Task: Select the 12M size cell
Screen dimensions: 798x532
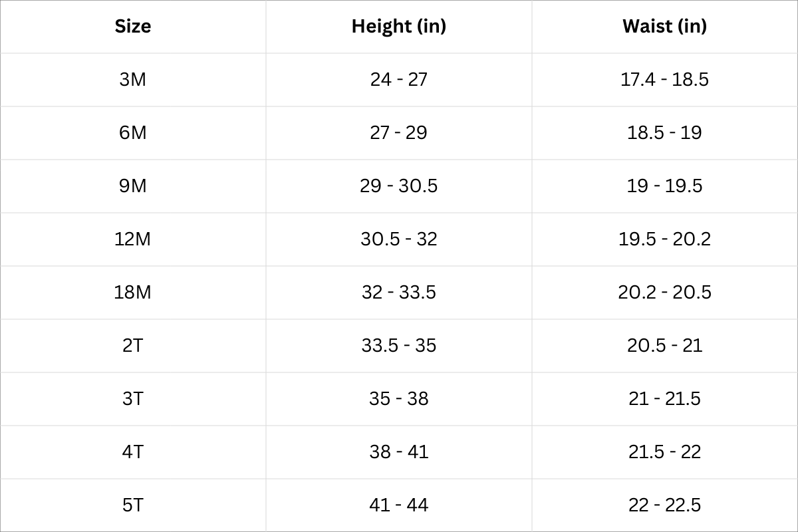Action: [x=133, y=239]
